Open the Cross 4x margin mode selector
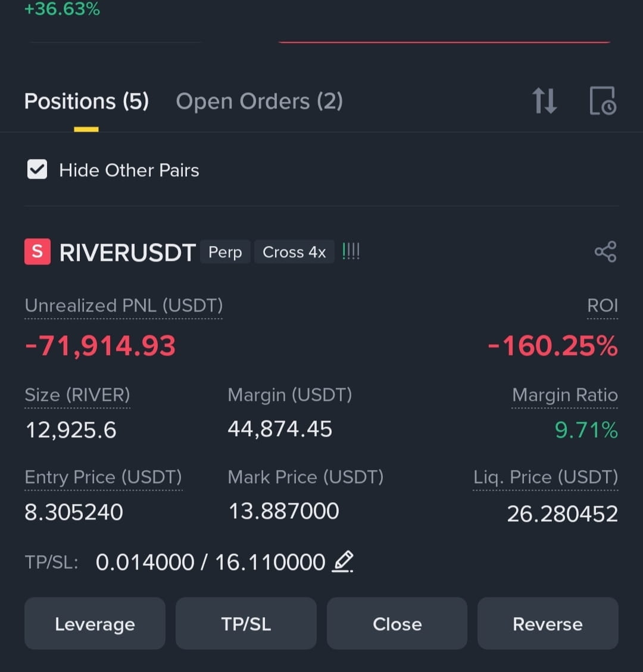 coord(294,251)
